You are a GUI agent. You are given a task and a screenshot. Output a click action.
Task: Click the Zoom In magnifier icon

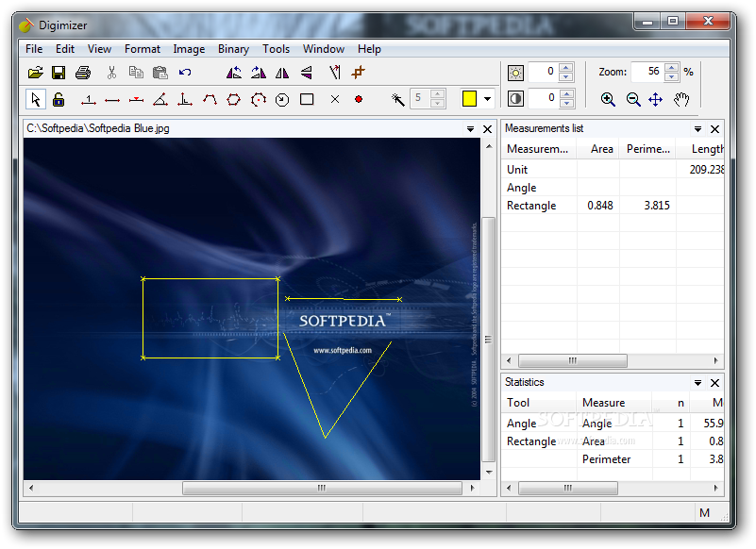click(x=608, y=100)
